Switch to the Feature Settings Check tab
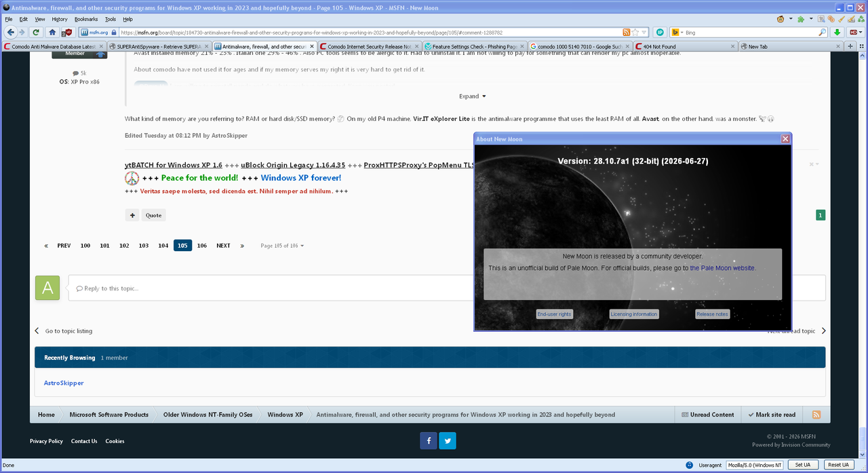The image size is (868, 473). point(474,47)
